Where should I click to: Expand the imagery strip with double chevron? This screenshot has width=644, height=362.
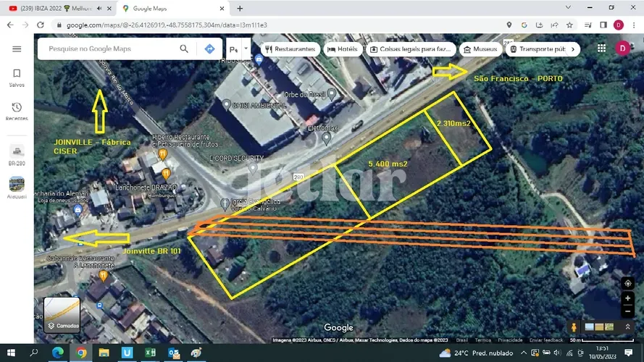tap(627, 327)
